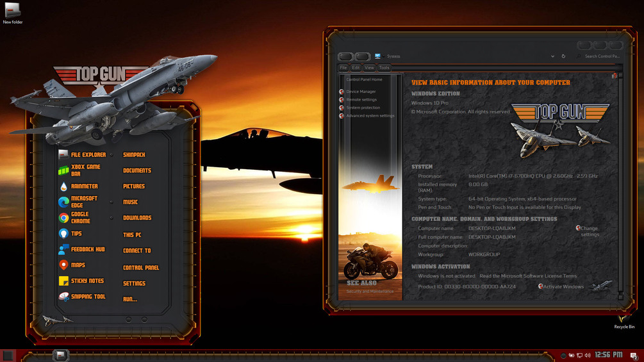Click the Device Manager shield icon
644x362 pixels.
pos(342,92)
